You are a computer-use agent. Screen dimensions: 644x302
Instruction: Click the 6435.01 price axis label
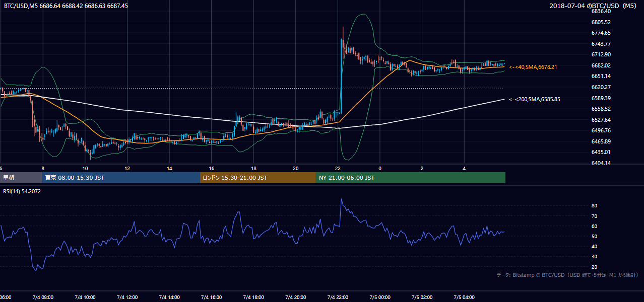pos(601,152)
